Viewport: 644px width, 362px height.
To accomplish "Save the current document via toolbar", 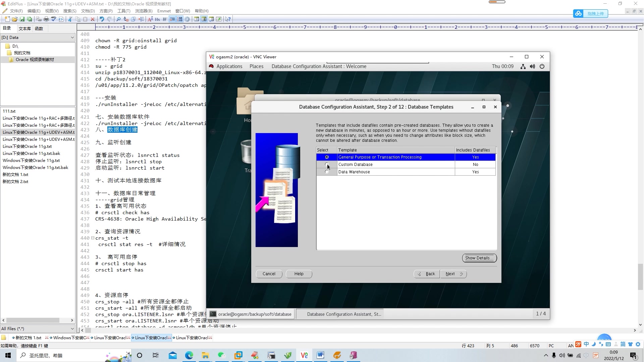I will [22, 19].
